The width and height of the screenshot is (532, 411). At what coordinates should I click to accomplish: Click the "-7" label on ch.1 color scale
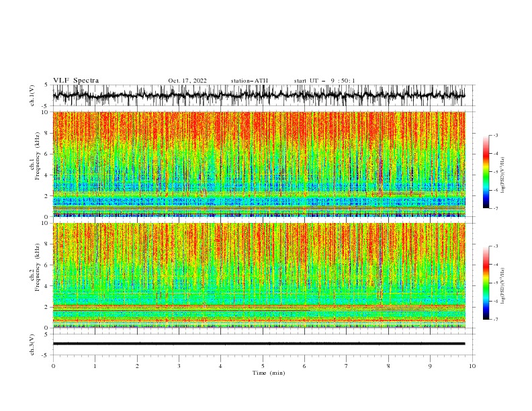[x=496, y=208]
